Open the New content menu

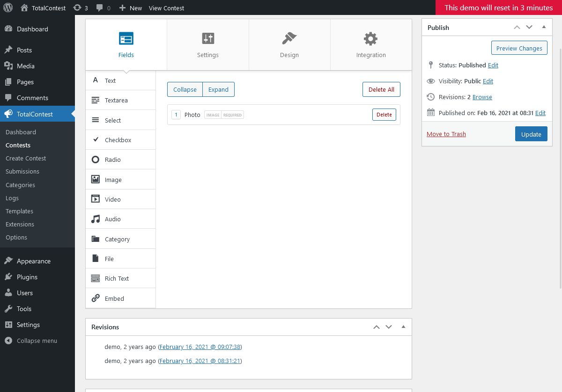click(131, 8)
